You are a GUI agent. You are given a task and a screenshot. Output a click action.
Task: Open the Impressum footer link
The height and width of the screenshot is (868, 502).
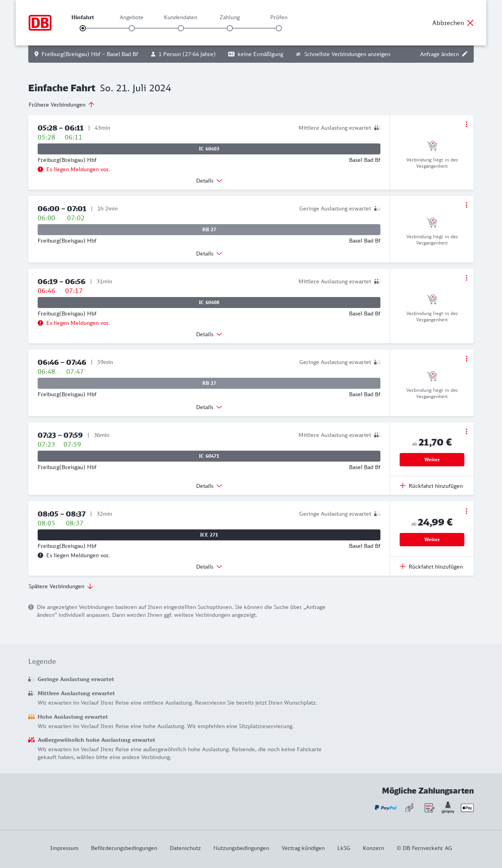point(64,848)
